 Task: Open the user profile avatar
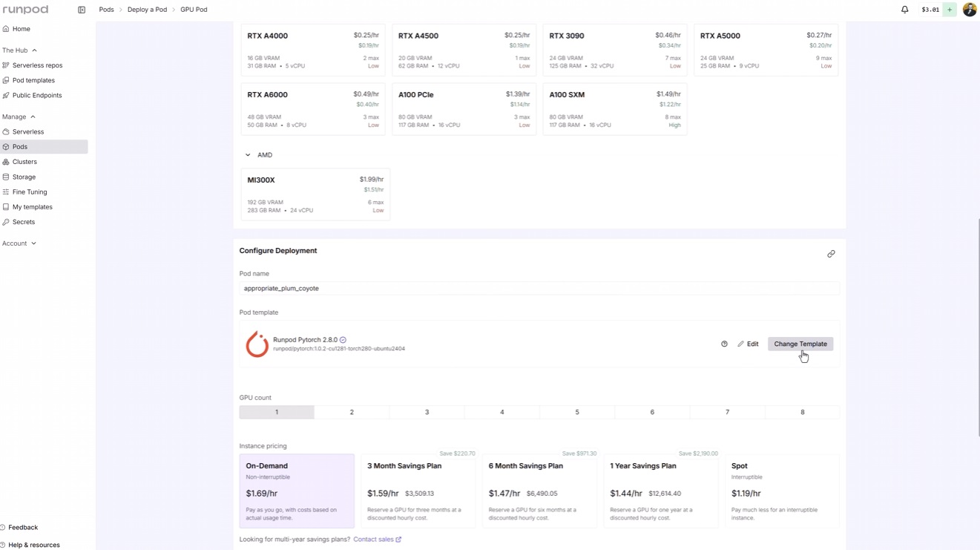click(970, 10)
